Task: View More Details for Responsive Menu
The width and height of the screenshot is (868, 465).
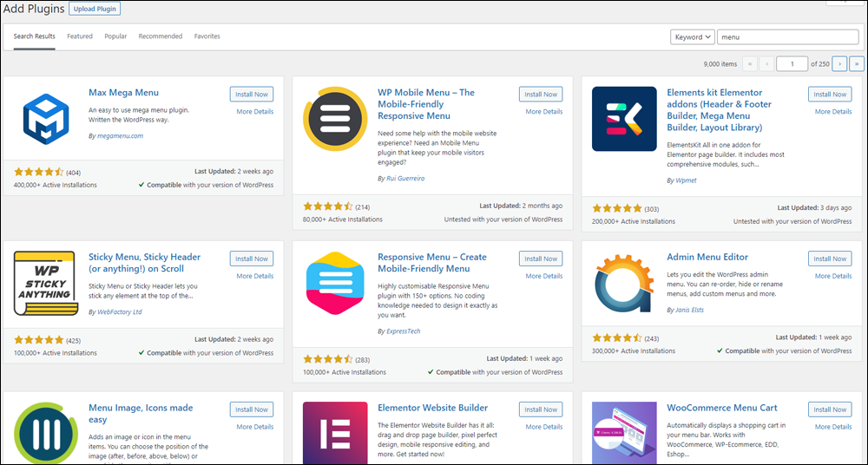Action: pyautogui.click(x=544, y=276)
